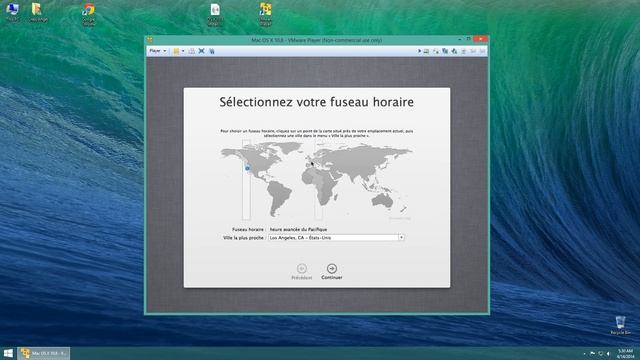Click the greyed printer device icon in VMware toolbar
This screenshot has height=360, width=640.
[473, 51]
